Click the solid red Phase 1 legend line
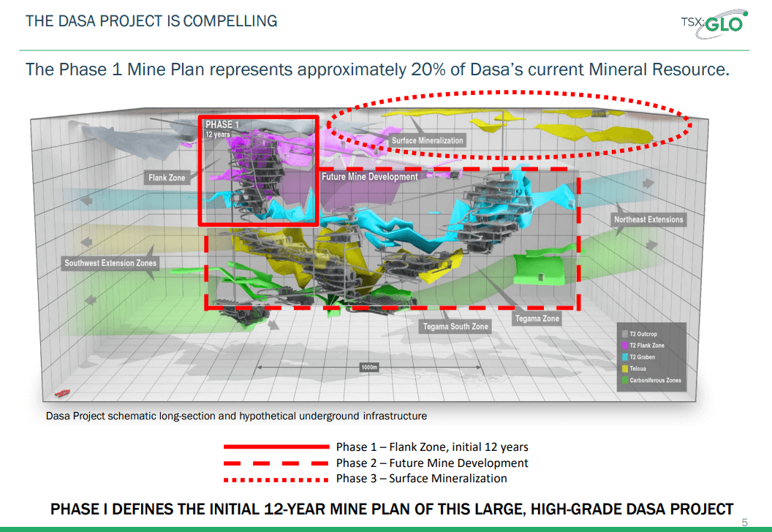The width and height of the screenshot is (772, 532). pos(276,446)
